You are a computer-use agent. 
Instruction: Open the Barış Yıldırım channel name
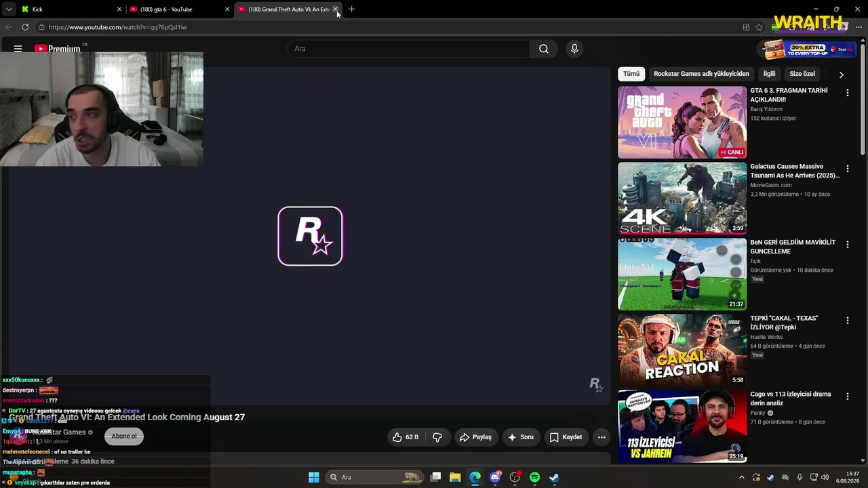tap(766, 109)
